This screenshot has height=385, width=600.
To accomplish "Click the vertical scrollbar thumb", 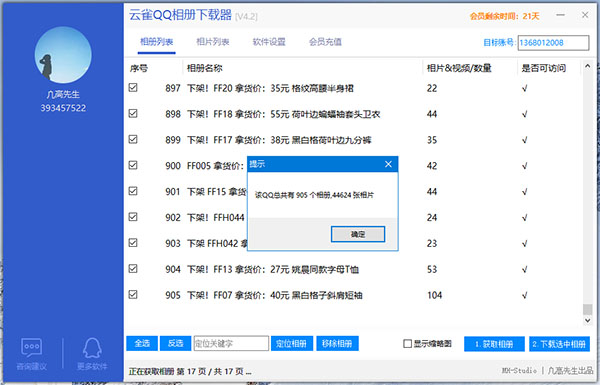I will click(x=587, y=309).
